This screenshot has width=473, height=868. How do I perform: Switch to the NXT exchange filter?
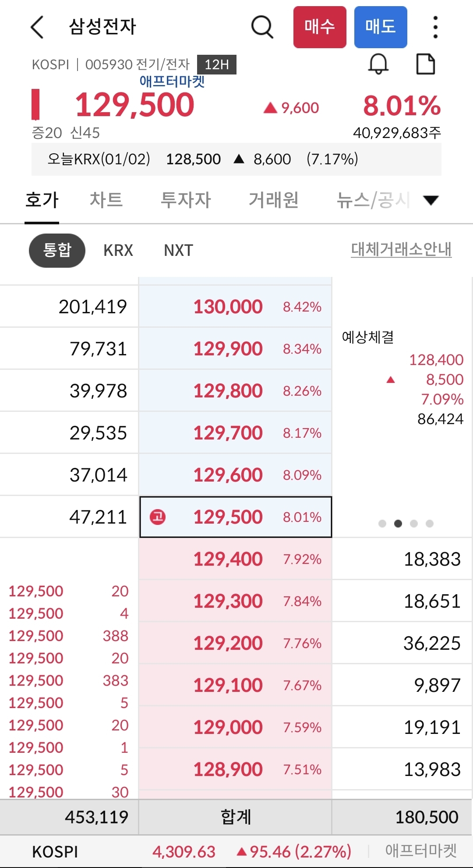coord(178,250)
